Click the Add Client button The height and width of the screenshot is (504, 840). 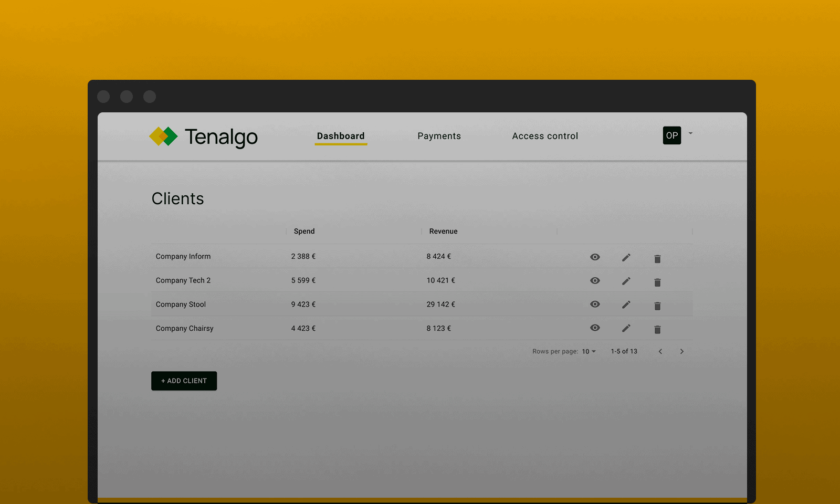pyautogui.click(x=184, y=381)
